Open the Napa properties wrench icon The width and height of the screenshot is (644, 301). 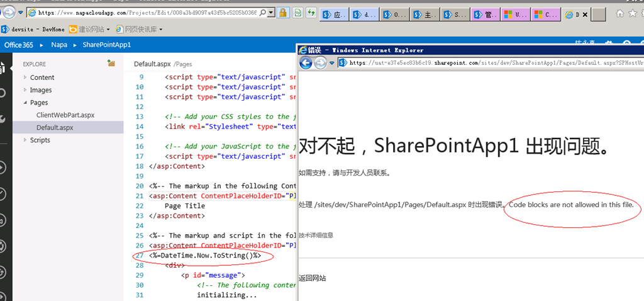pos(2,119)
